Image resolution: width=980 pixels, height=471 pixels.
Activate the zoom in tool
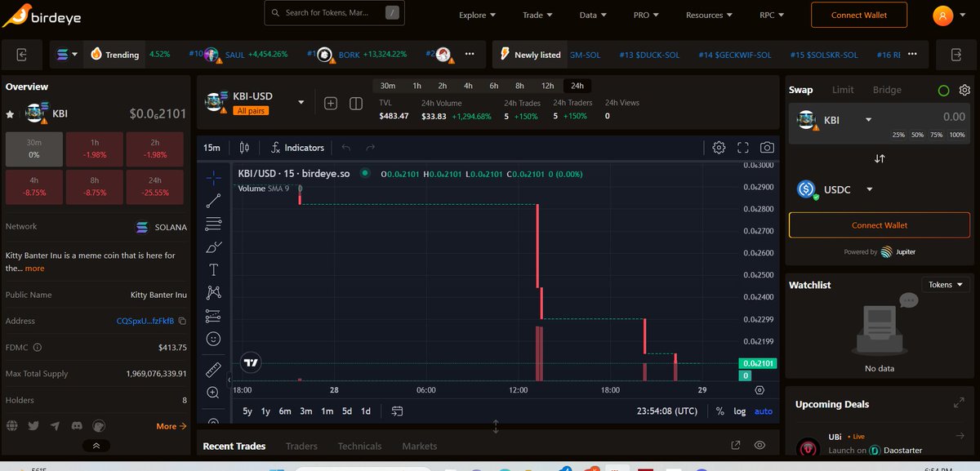[213, 393]
